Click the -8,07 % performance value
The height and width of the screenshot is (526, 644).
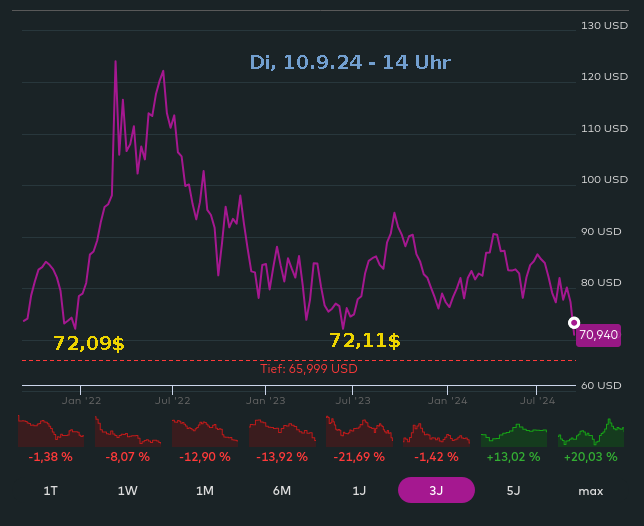coord(128,457)
